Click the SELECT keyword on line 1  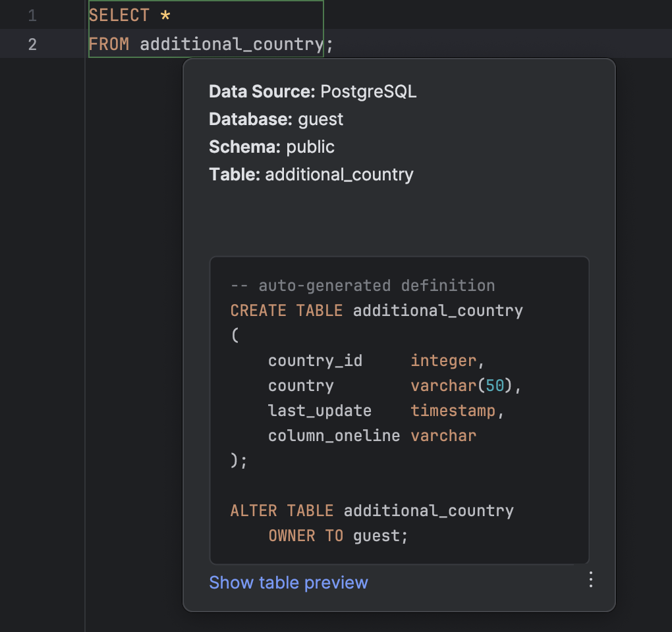coord(119,14)
